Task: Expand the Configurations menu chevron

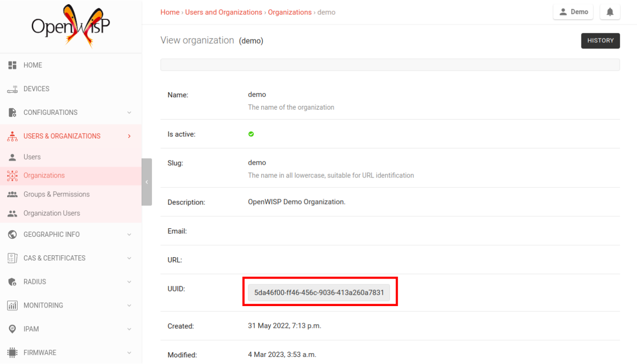Action: click(x=129, y=112)
